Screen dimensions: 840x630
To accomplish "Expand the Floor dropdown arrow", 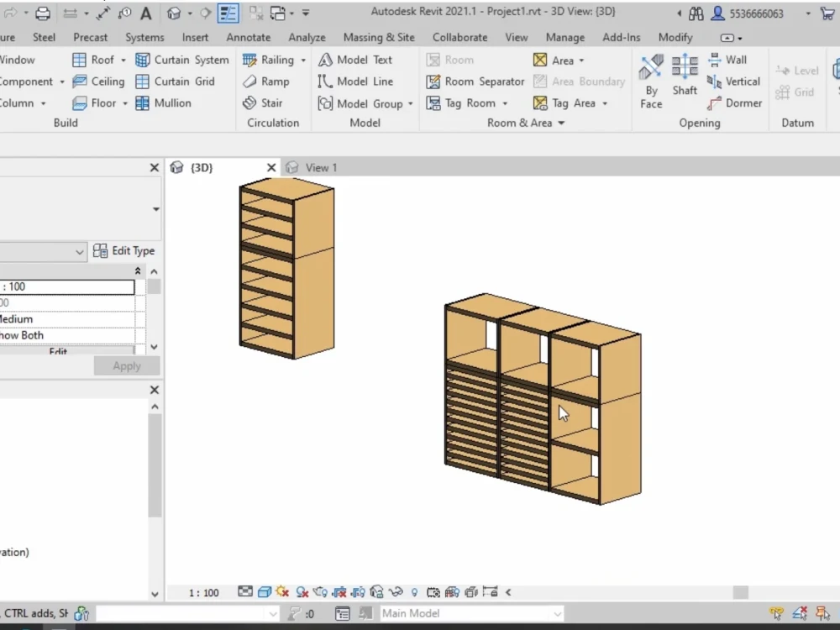I will coord(125,103).
